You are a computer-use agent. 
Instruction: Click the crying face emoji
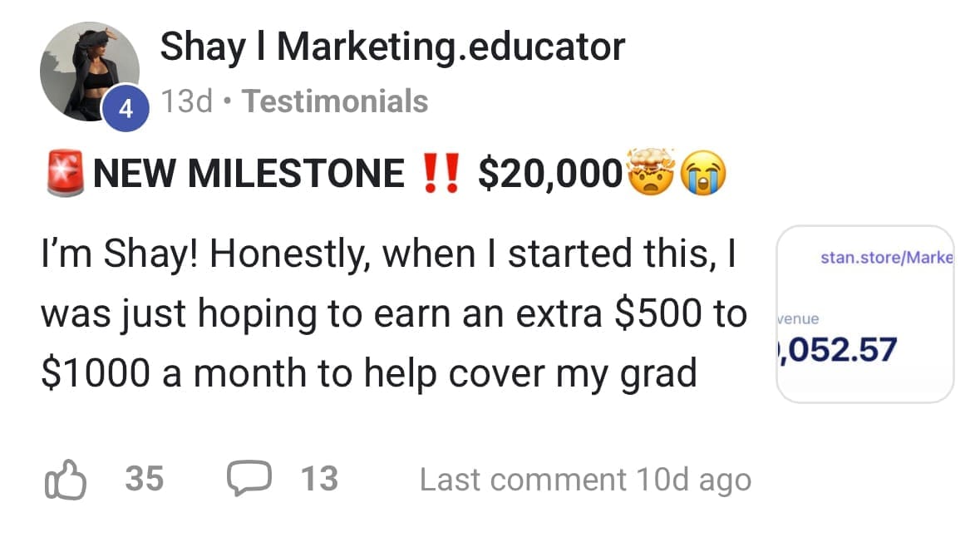tap(702, 173)
